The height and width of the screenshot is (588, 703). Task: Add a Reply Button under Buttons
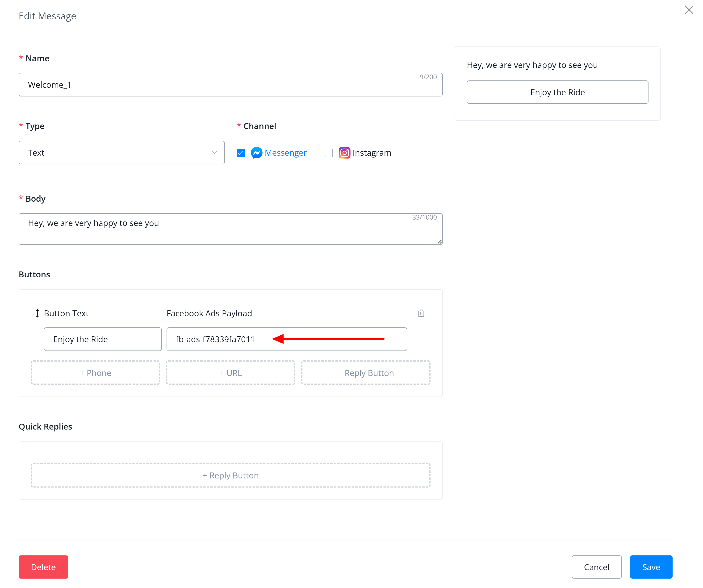tap(366, 373)
